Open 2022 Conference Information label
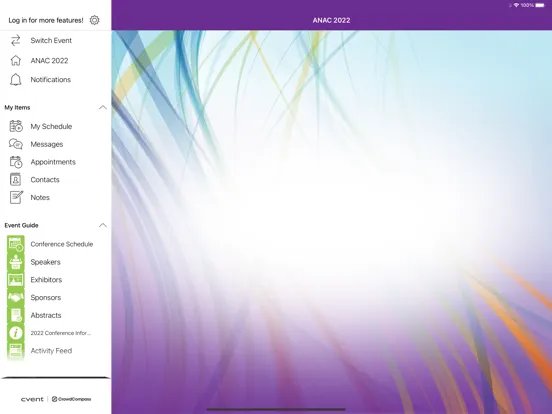The image size is (552, 414). pyautogui.click(x=61, y=333)
